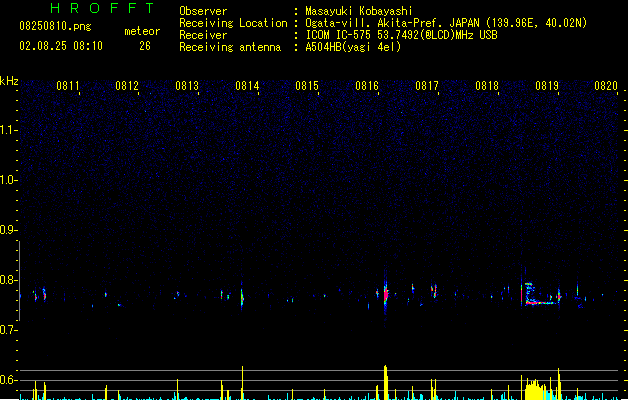Click the Observer label

(x=203, y=11)
